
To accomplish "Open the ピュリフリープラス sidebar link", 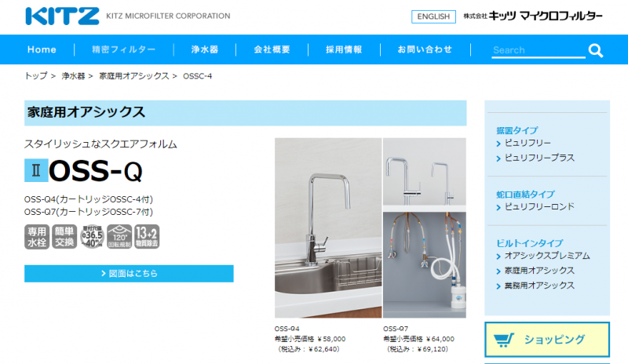I will coord(539,158).
